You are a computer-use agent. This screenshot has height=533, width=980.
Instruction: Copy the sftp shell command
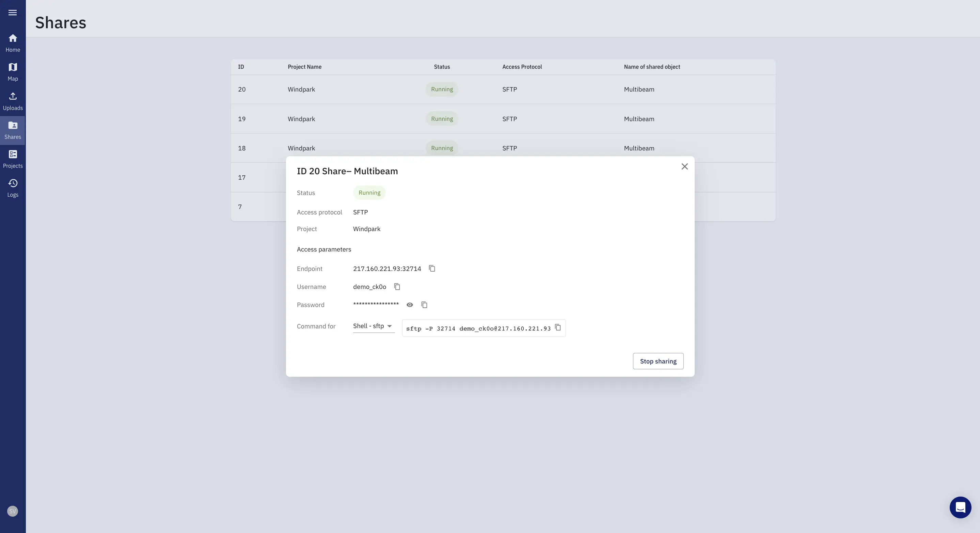click(558, 327)
